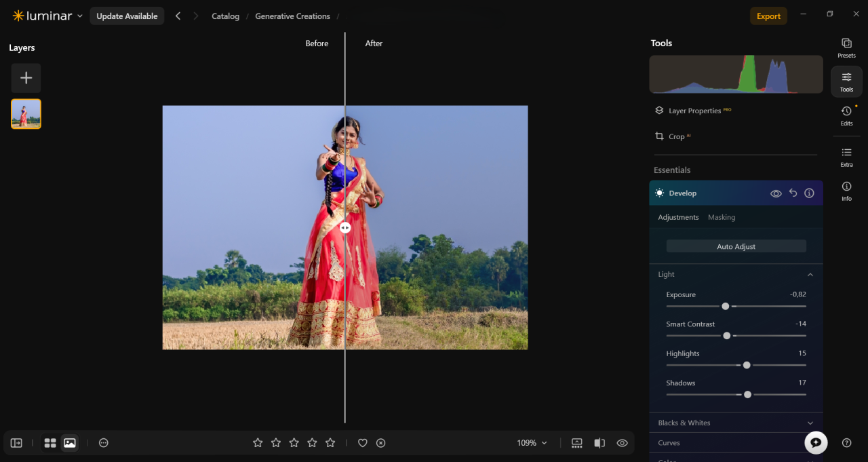Navigate to Catalog breadcrumb
Viewport: 868px width, 462px height.
click(225, 16)
